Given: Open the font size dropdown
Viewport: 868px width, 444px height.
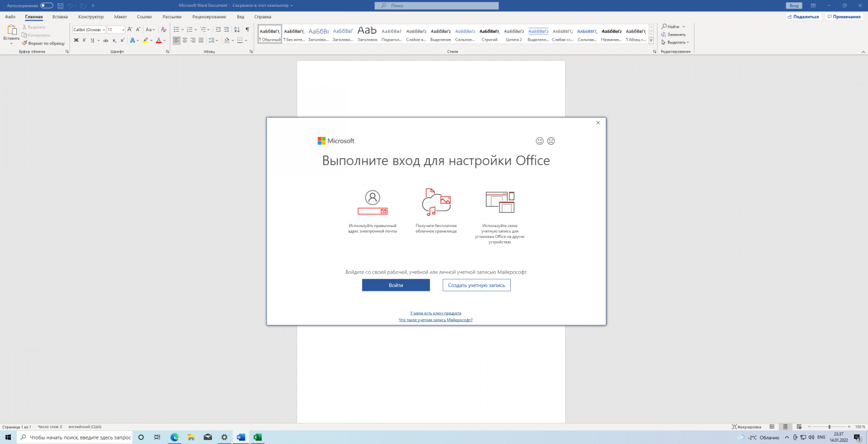Looking at the screenshot, I should pos(123,29).
